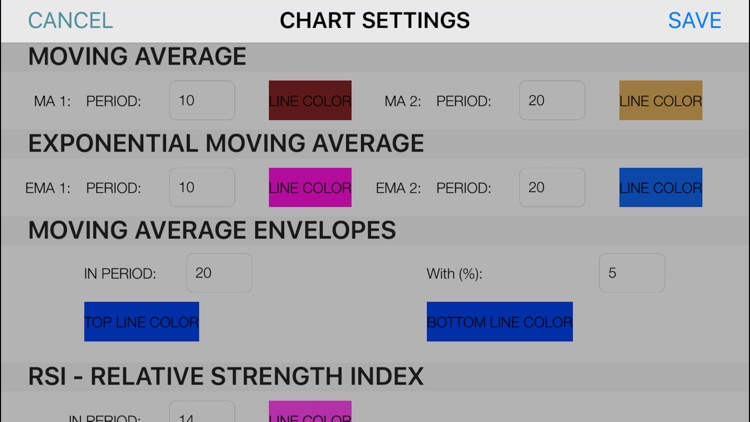Pick MA 2 tan line color
The image size is (750, 422).
660,101
